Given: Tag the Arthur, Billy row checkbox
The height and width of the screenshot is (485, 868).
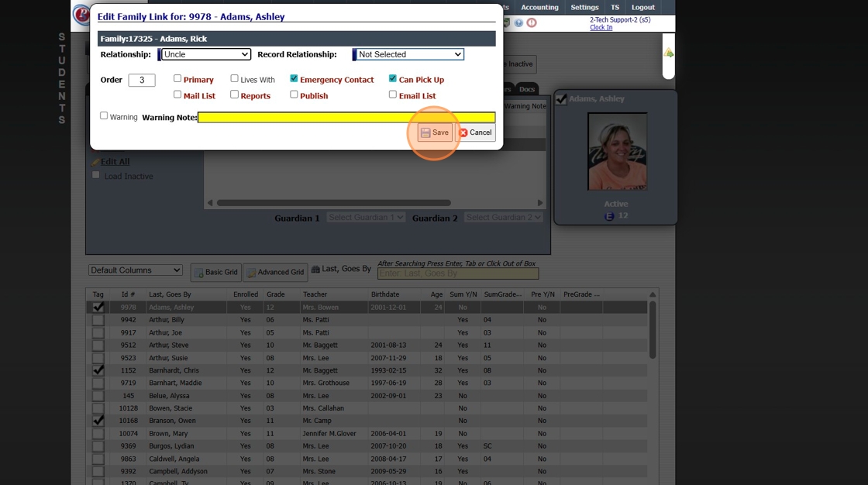Looking at the screenshot, I should click(x=98, y=319).
